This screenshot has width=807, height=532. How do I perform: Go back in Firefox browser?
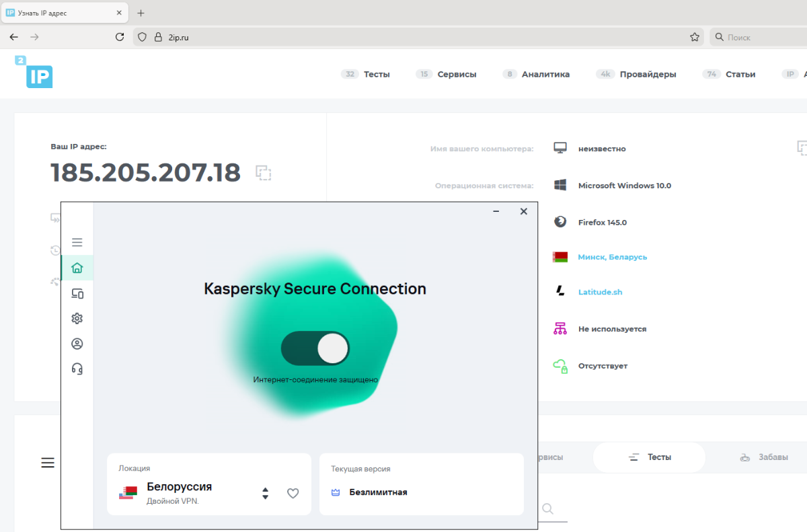tap(14, 38)
